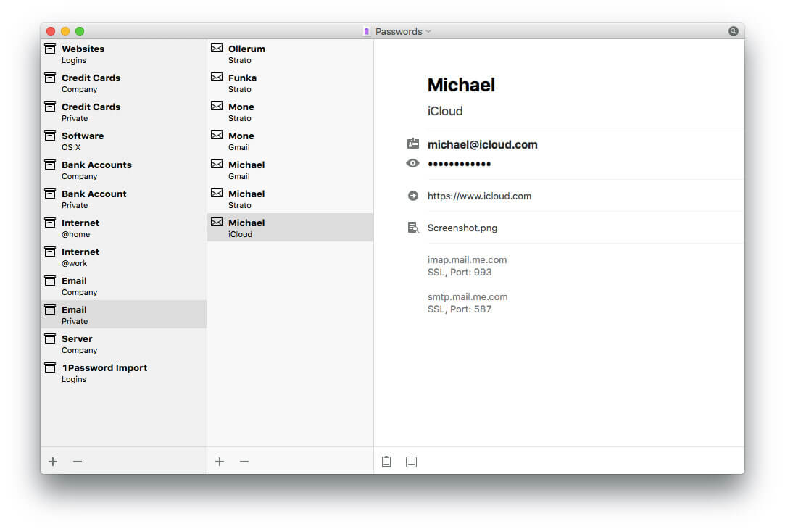The height and width of the screenshot is (532, 785).
Task: Click the envelope icon beside Michael Strato
Action: (217, 194)
